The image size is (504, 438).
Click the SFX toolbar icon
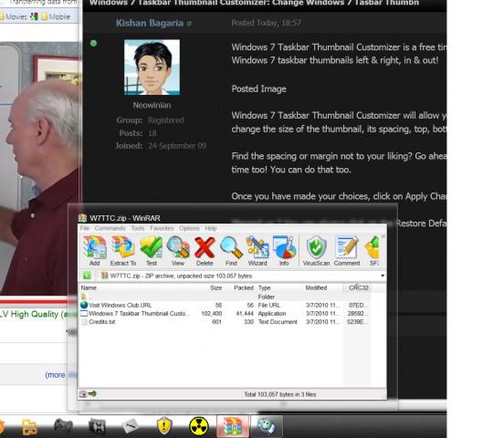point(373,251)
